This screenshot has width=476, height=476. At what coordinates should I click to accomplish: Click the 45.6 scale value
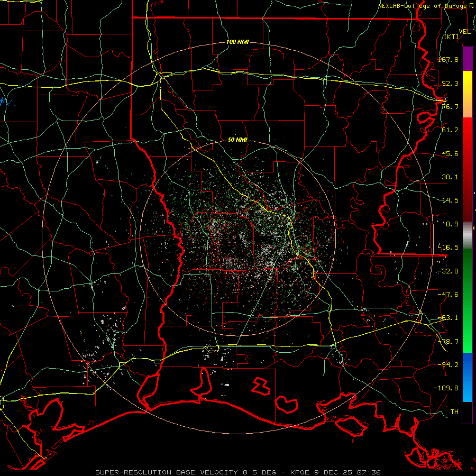click(x=450, y=153)
